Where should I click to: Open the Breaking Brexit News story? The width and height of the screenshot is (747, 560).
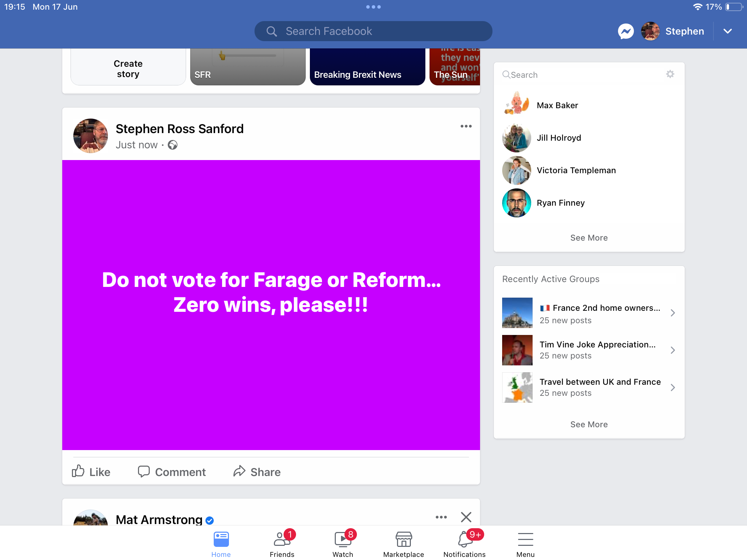(367, 67)
